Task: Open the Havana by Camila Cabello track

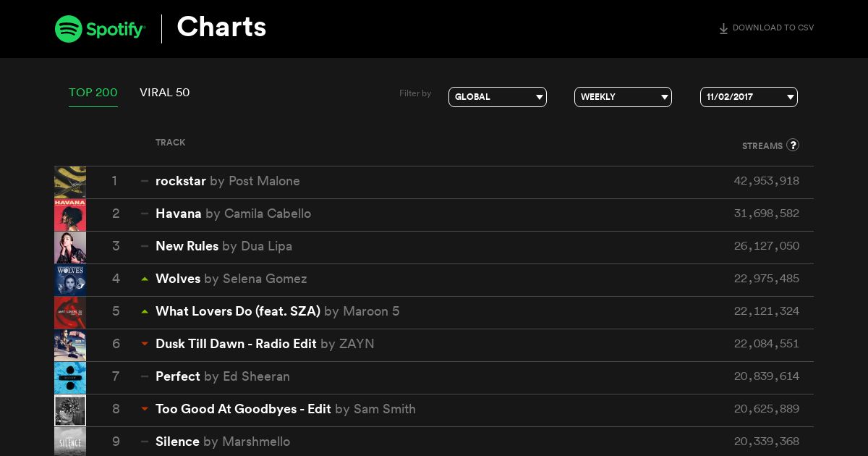Action: click(x=233, y=214)
